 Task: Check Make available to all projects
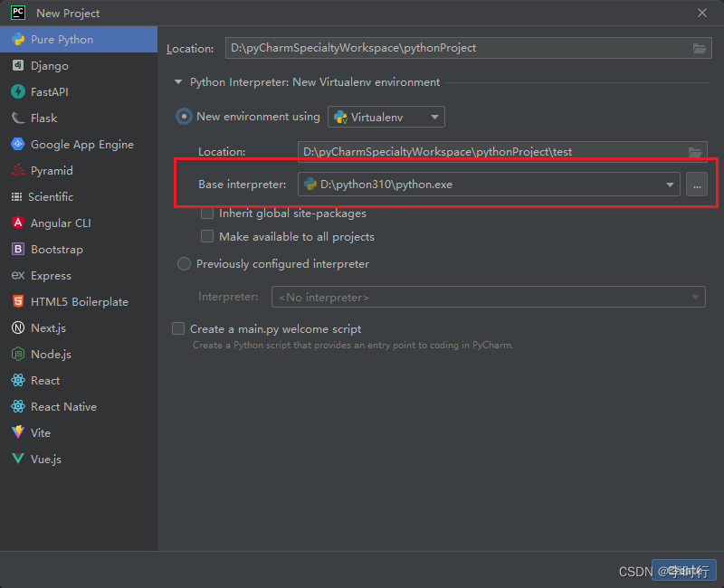(207, 236)
